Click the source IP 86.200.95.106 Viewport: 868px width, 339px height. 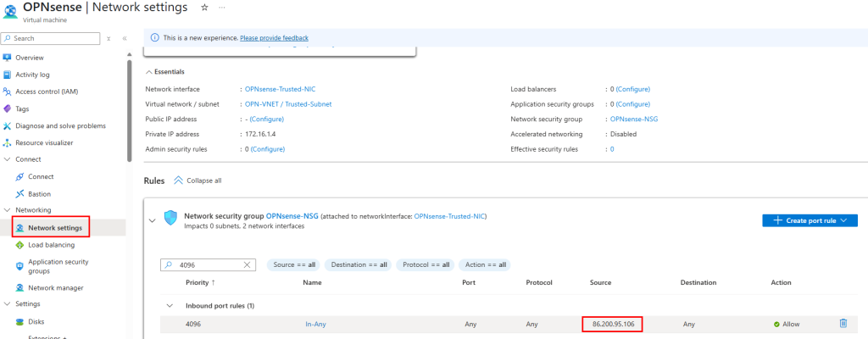tap(612, 324)
